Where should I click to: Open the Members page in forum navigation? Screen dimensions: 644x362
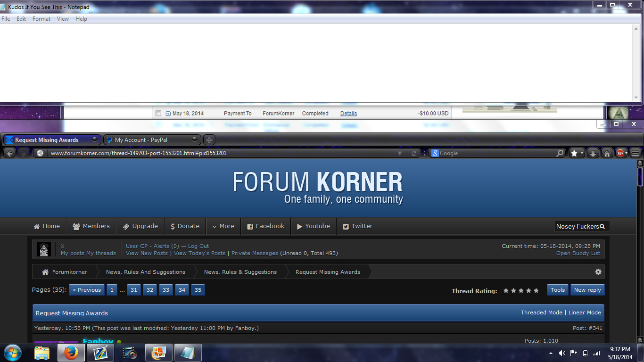click(x=91, y=226)
